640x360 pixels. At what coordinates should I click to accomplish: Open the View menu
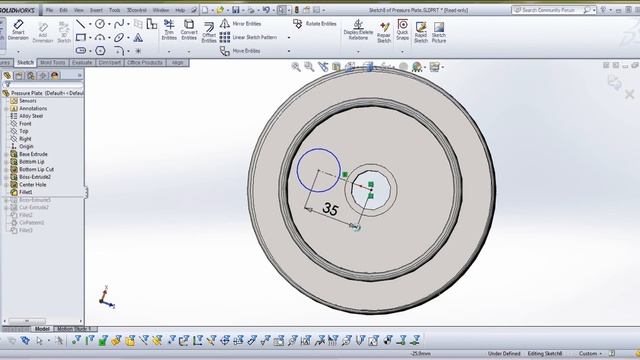click(x=78, y=10)
